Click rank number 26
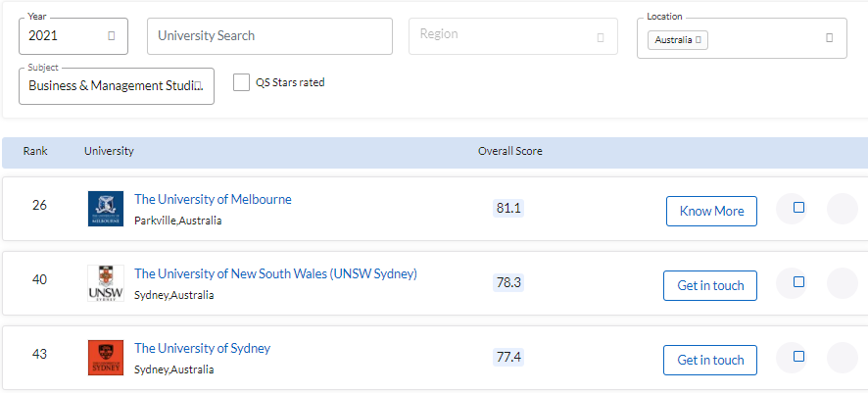Viewport: 868px width, 393px height. (39, 206)
